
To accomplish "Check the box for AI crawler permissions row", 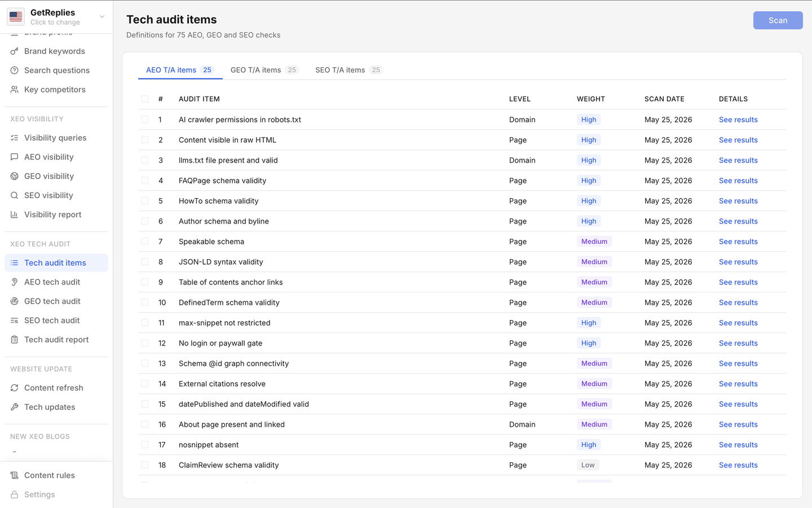I will [x=145, y=120].
